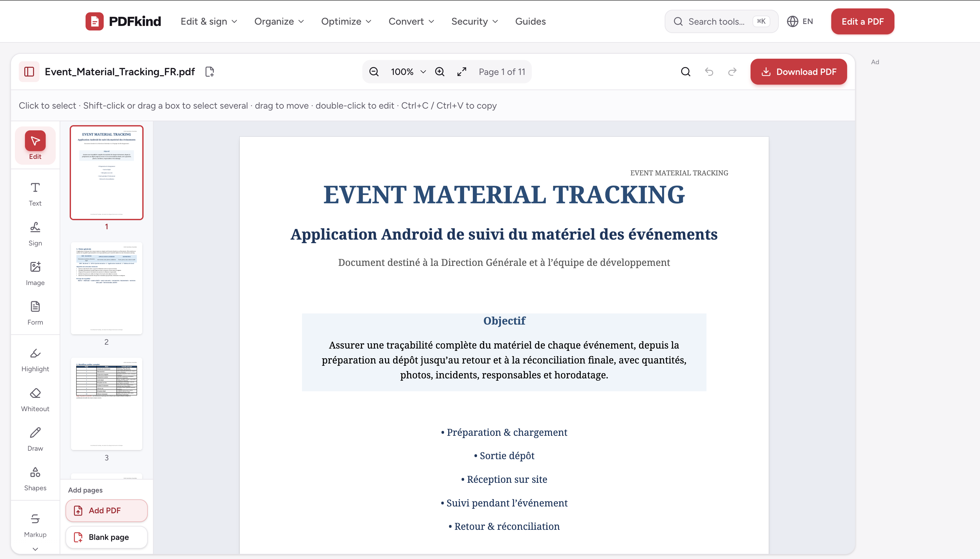Screen dimensions: 980x559
Task: Click the Add PDF button
Action: click(106, 511)
